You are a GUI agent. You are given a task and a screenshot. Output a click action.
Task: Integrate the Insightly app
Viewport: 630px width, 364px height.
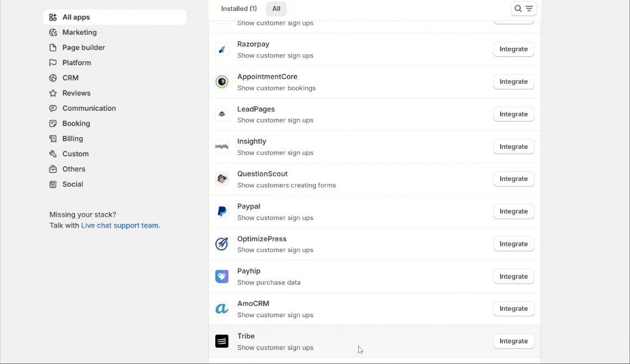514,147
